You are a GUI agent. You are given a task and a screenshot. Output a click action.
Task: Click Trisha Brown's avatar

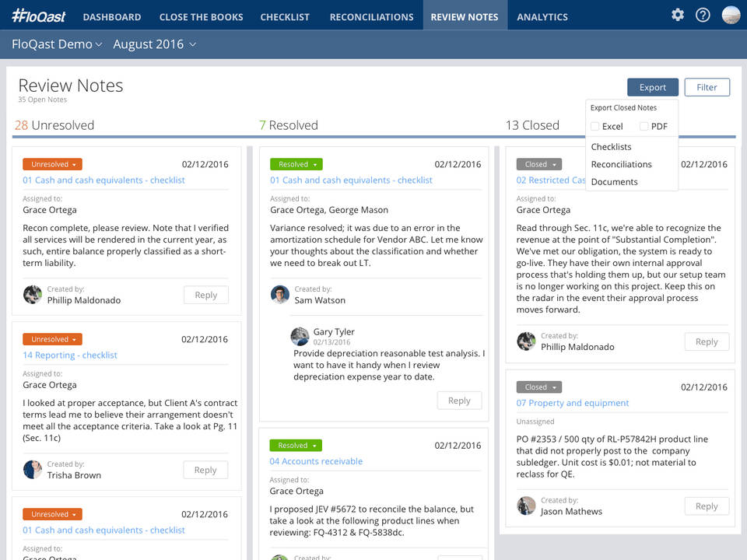click(33, 470)
